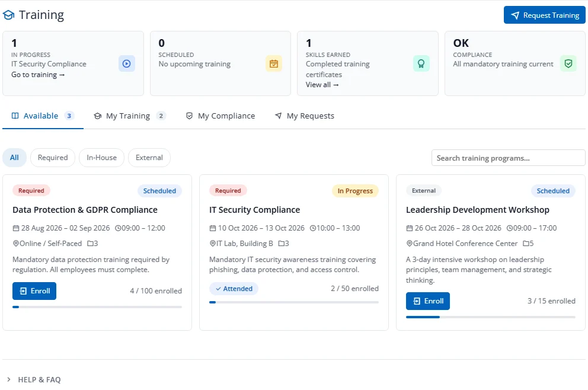Click the award ribbon icon in Skills Earned card
This screenshot has height=390, width=588.
(x=421, y=64)
